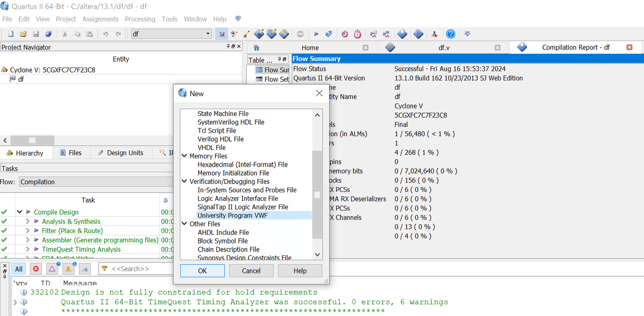The height and width of the screenshot is (316, 644).
Task: Click the Open file folder icon
Action: pyautogui.click(x=23, y=34)
